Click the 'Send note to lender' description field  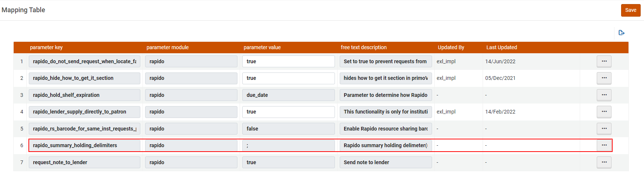pos(386,162)
